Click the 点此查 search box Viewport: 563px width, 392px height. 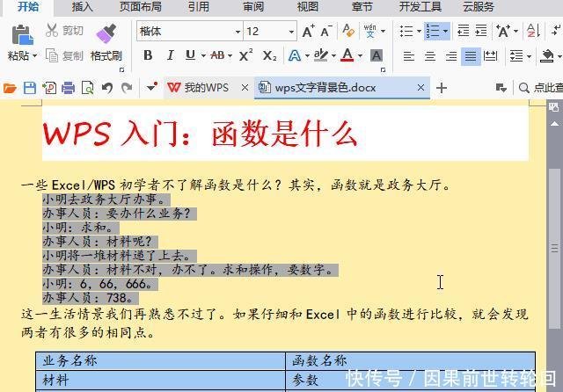point(540,88)
